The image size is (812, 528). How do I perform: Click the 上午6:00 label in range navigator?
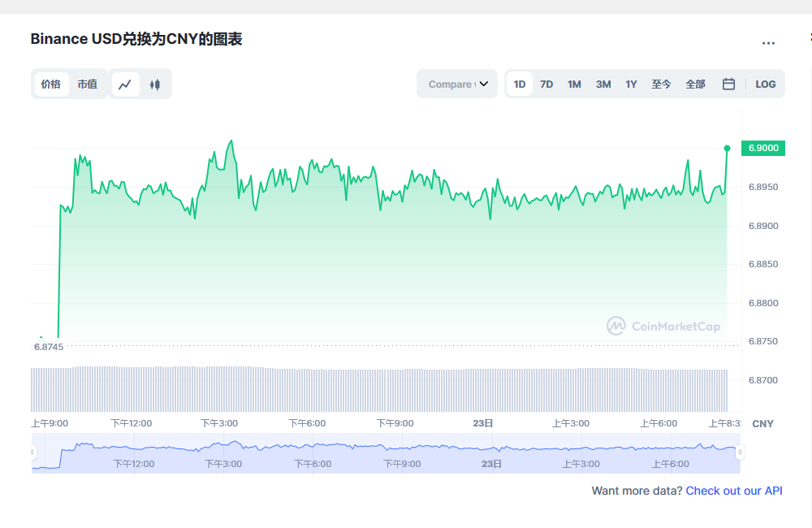point(670,464)
